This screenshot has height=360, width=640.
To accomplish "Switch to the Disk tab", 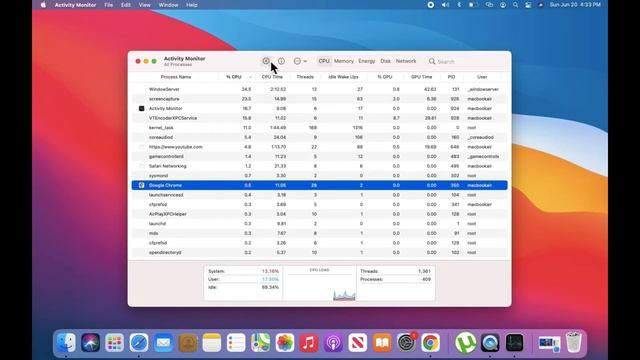I will click(385, 61).
